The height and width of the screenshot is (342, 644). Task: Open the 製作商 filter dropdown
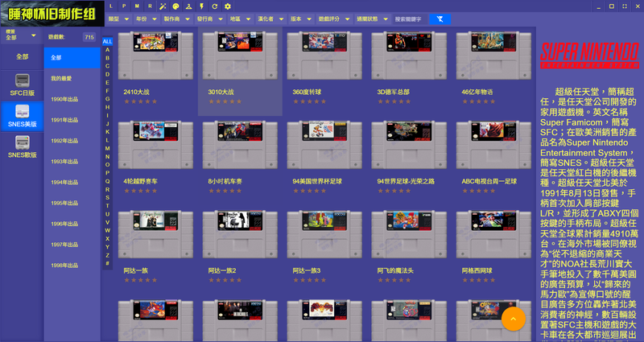point(176,19)
